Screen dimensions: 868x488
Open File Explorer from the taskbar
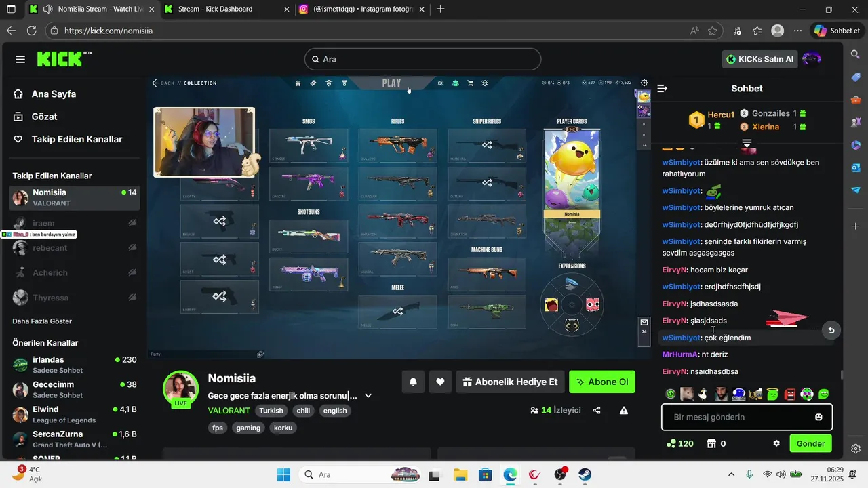460,474
